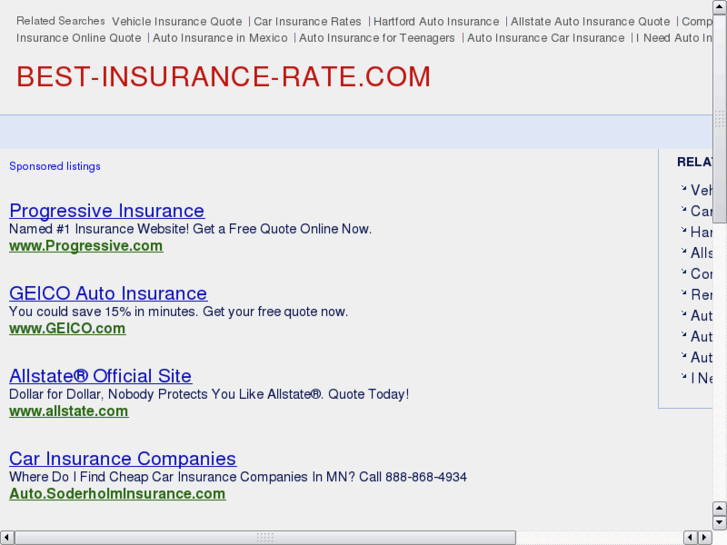Open sidebar related link starting 'Veh'

701,190
